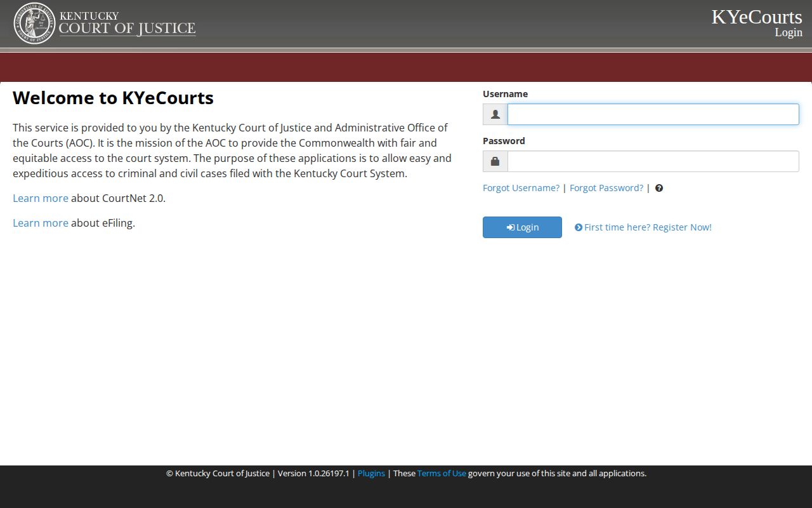Image resolution: width=812 pixels, height=508 pixels.
Task: Open the Plugins link in footer
Action: tap(371, 473)
